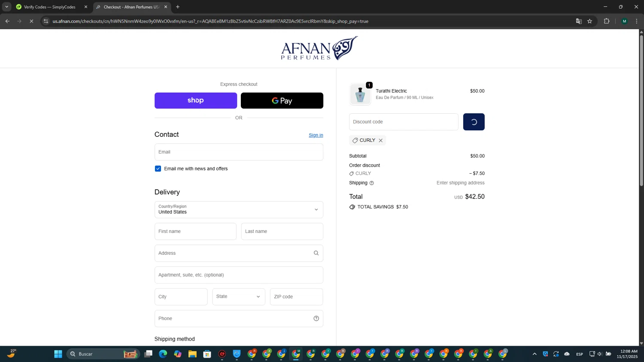Open the battery status tray icon
Screen dimensions: 644x362
(608, 354)
